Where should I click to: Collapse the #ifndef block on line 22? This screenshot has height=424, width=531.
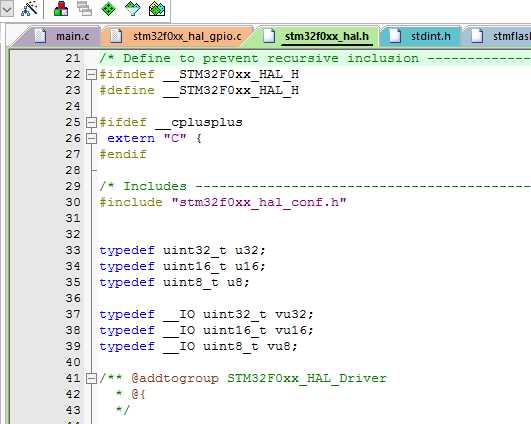pos(91,75)
